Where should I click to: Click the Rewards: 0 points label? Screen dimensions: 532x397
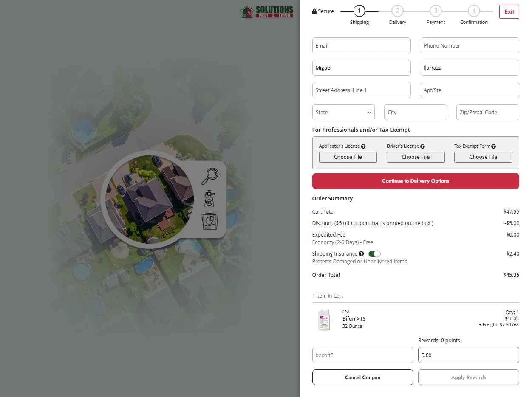(x=439, y=341)
